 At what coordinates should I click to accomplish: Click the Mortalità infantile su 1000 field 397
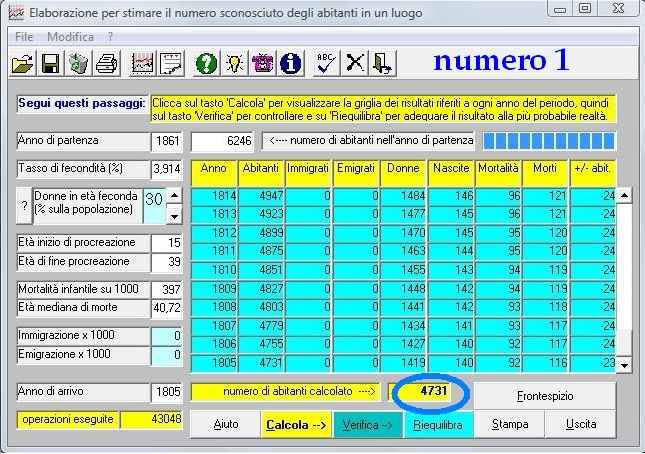pos(167,290)
